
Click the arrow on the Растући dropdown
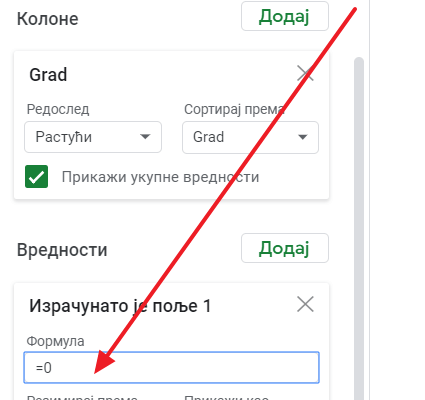click(145, 137)
